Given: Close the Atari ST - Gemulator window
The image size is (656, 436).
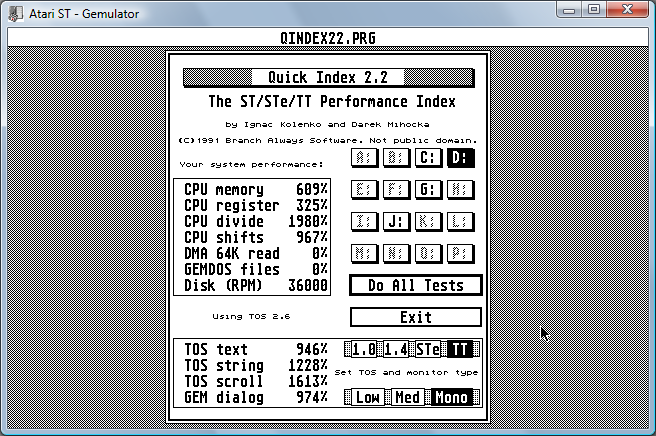Looking at the screenshot, I should click(627, 10).
